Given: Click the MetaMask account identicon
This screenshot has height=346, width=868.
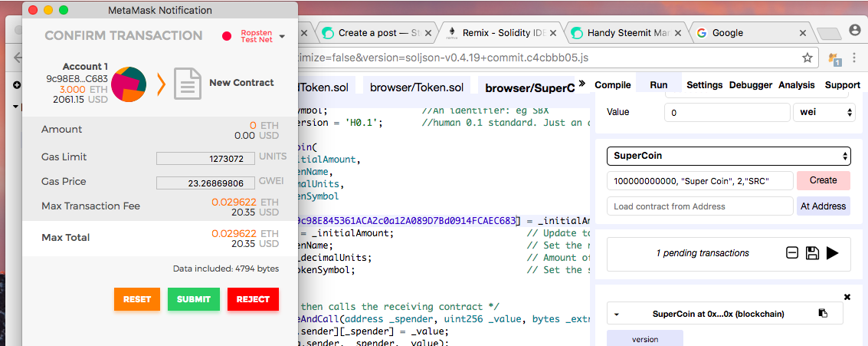Looking at the screenshot, I should point(129,83).
